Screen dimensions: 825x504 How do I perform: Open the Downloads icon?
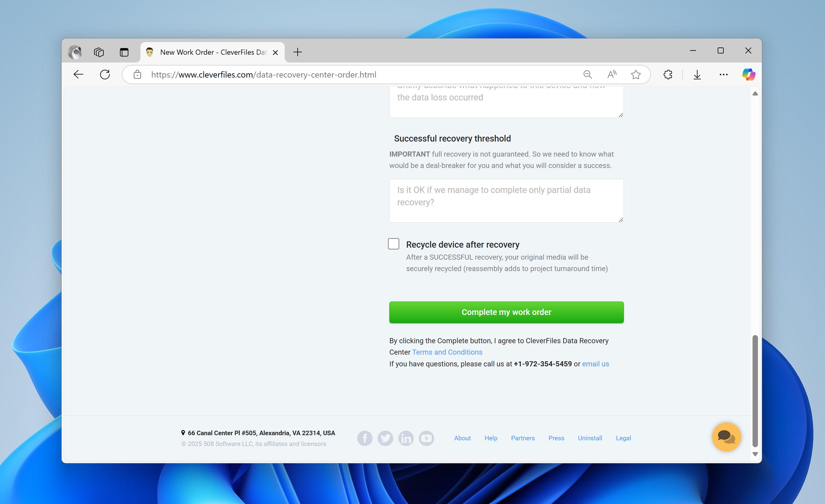[697, 74]
